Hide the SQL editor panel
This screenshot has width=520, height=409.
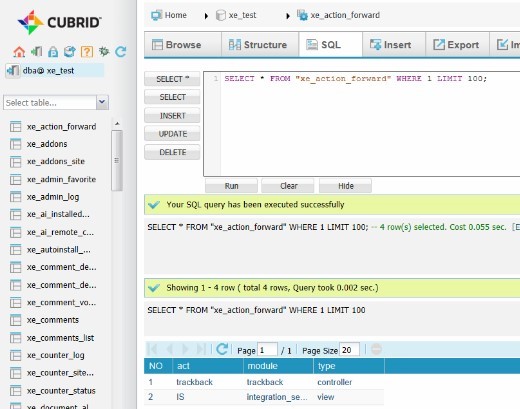tap(346, 186)
